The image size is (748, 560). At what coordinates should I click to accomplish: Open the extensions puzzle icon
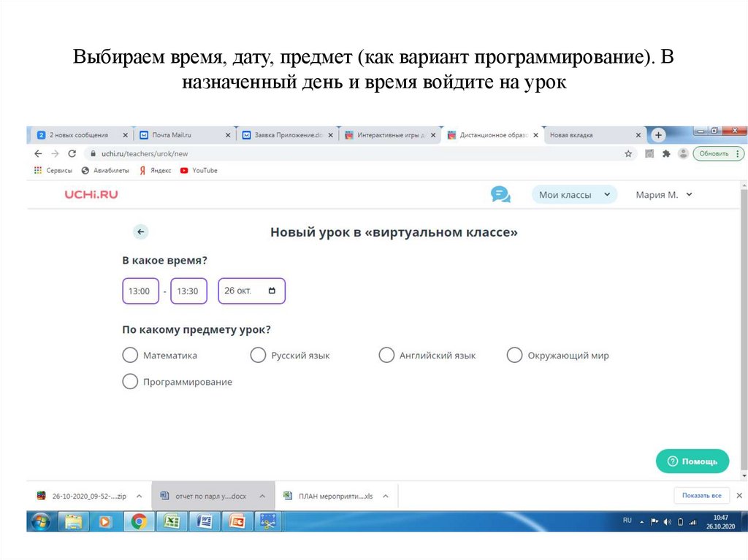pos(666,153)
